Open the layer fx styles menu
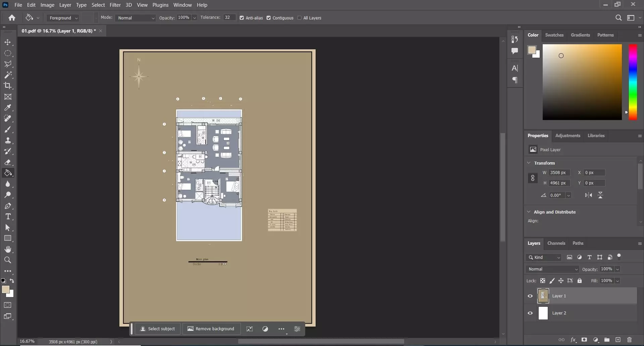644x346 pixels. click(x=573, y=340)
